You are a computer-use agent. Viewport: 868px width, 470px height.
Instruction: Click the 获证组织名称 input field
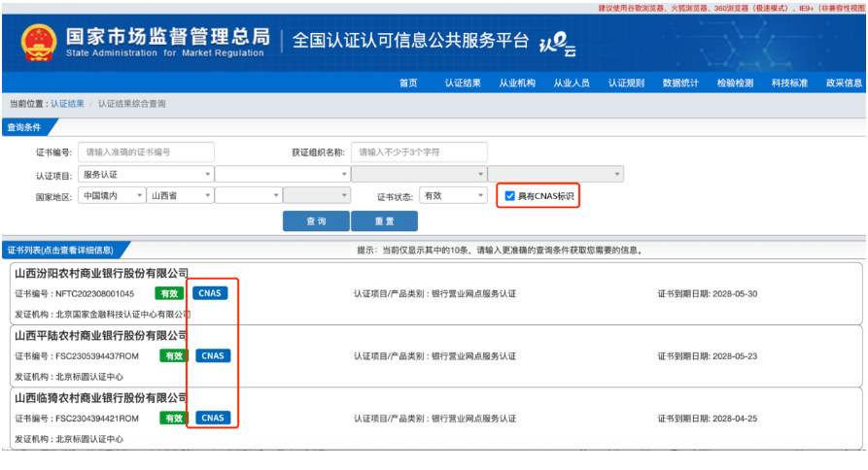point(419,152)
